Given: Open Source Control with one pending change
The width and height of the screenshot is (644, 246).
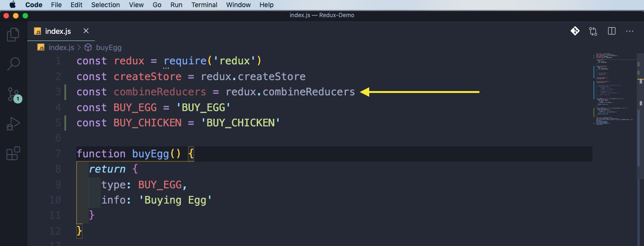Looking at the screenshot, I should 13,94.
